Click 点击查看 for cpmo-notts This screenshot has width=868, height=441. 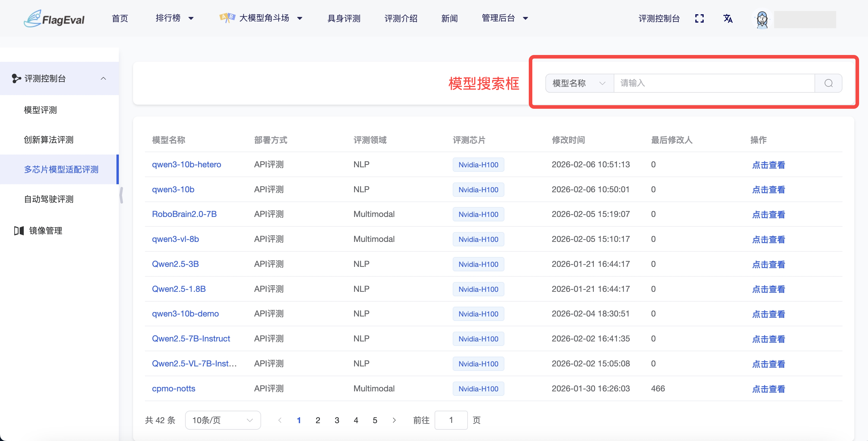tap(768, 389)
